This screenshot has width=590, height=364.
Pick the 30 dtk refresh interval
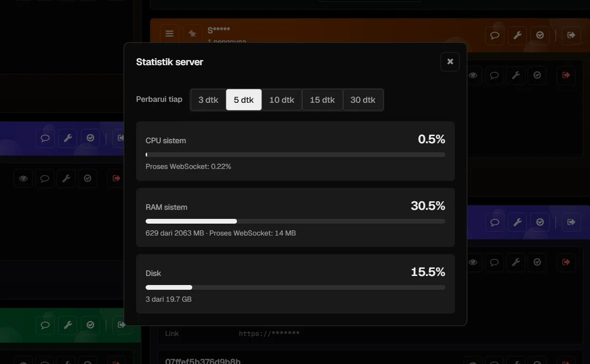[363, 100]
